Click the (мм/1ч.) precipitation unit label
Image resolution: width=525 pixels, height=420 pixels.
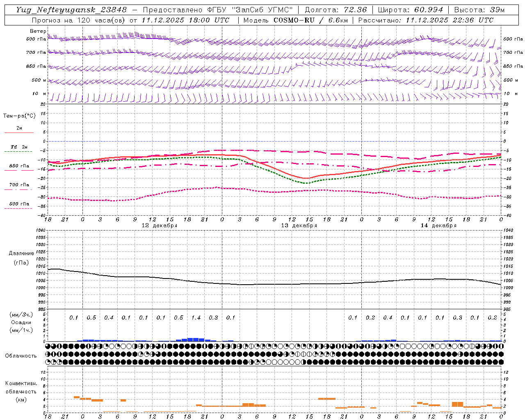(x=22, y=330)
